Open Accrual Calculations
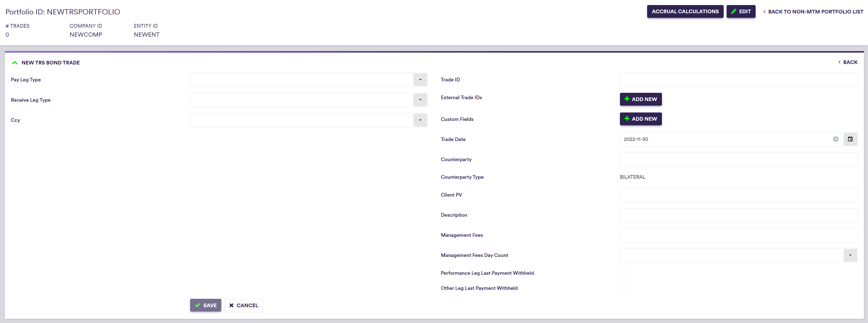868x323 pixels. tap(685, 11)
